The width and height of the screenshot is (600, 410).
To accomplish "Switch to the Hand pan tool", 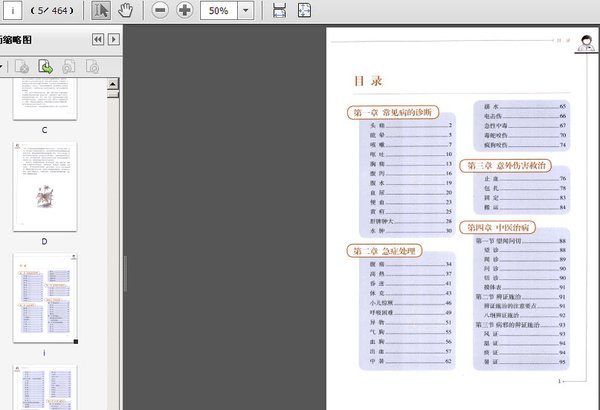I will [125, 10].
